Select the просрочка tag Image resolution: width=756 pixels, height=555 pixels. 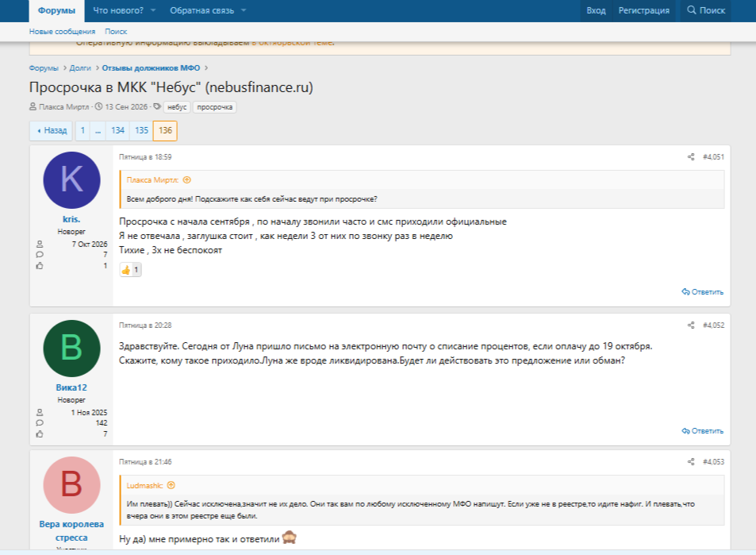point(214,107)
